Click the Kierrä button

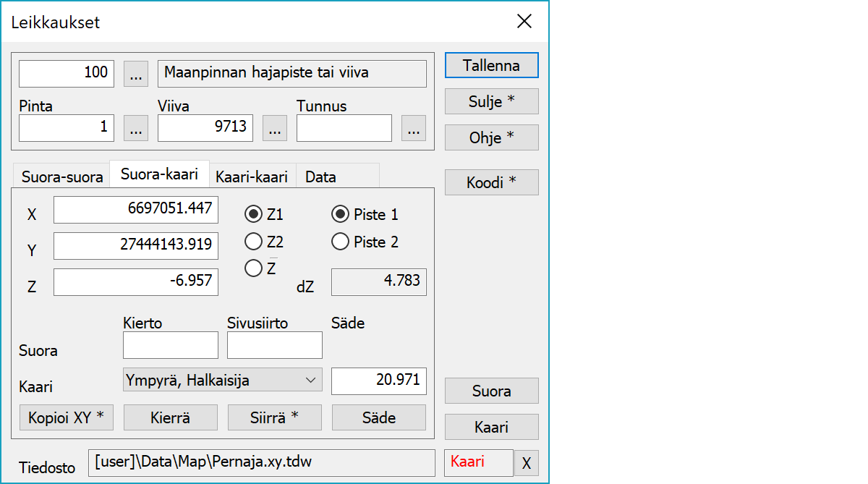click(x=171, y=417)
